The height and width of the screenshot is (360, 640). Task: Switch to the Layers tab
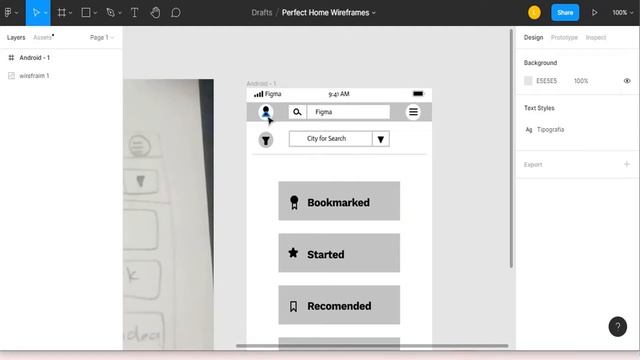[16, 38]
